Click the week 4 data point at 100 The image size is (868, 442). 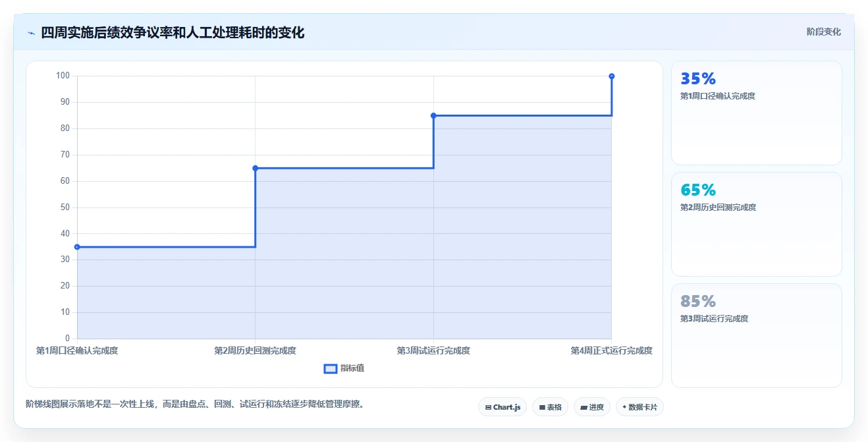point(612,76)
